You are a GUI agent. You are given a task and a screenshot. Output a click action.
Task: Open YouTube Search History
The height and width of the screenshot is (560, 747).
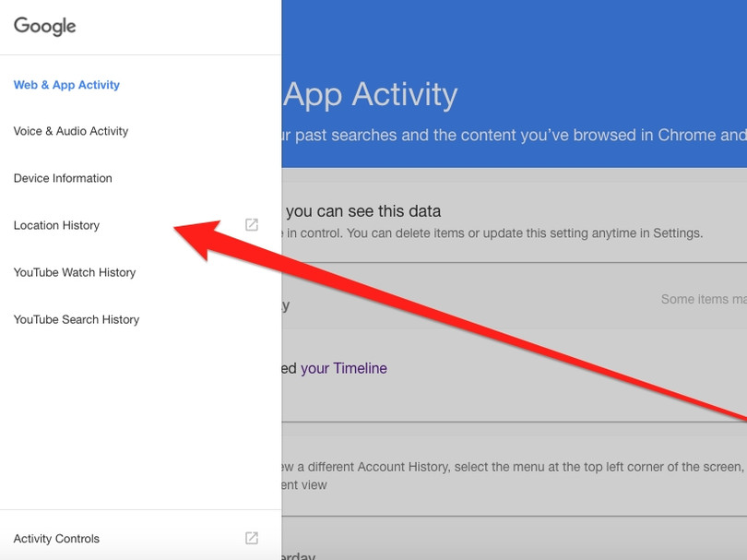click(x=77, y=319)
